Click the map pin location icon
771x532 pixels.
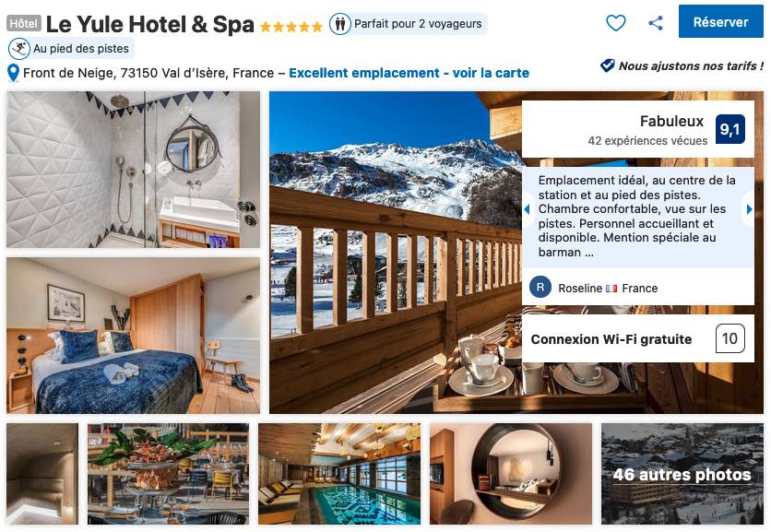[x=13, y=73]
